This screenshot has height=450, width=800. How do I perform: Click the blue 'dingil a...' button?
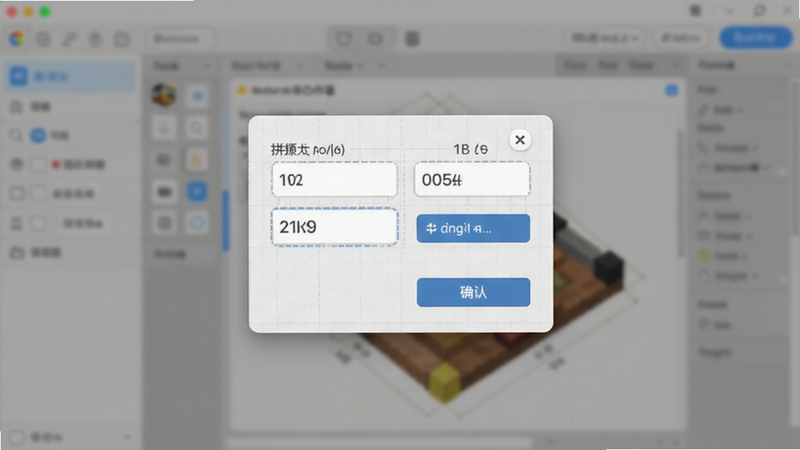473,228
